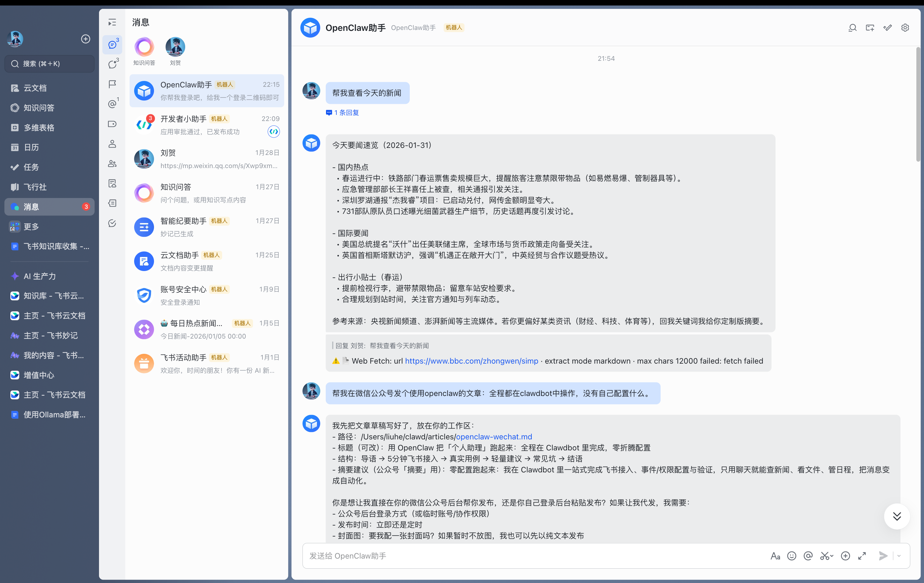
Task: Open the emoji picker
Action: [x=792, y=556]
